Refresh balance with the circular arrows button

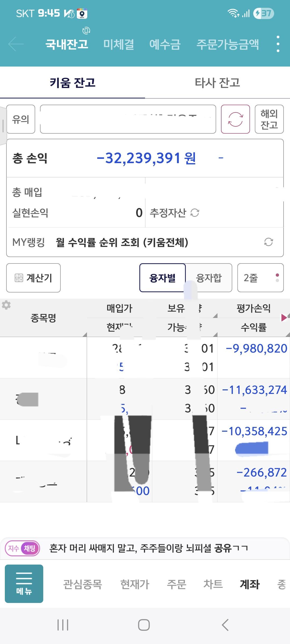235,119
